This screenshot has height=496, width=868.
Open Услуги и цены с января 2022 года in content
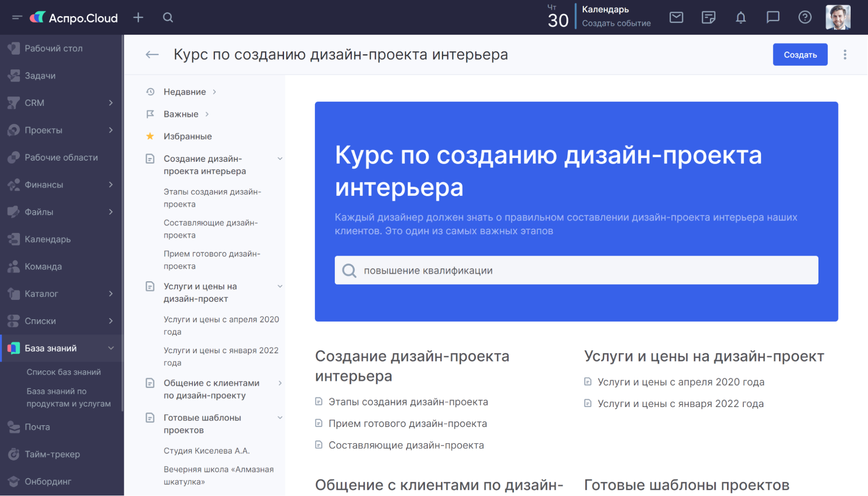pos(680,404)
